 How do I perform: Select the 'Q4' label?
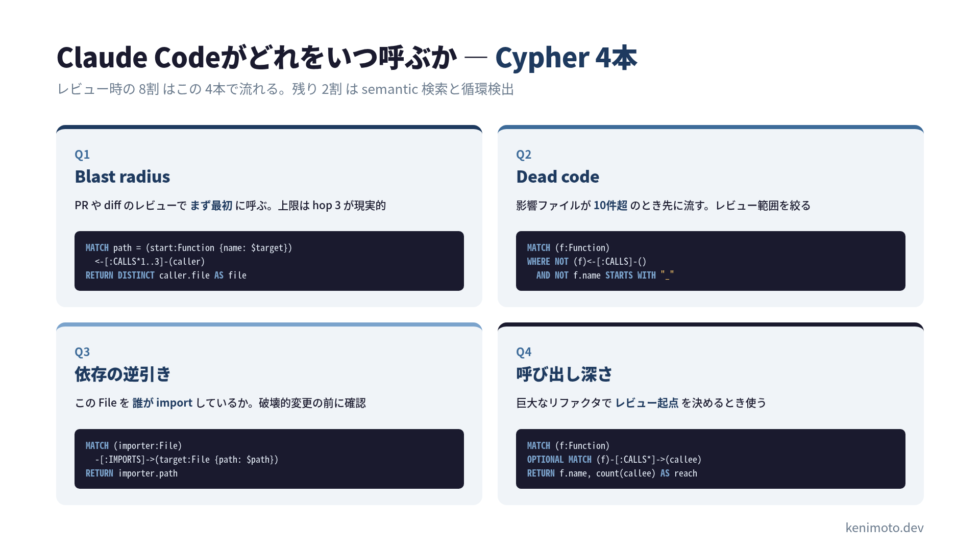click(x=524, y=352)
